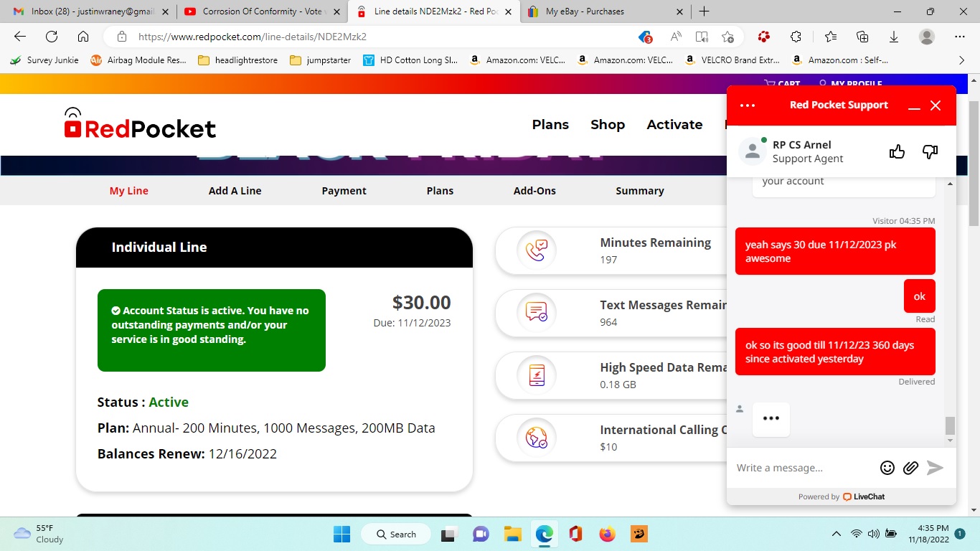The width and height of the screenshot is (980, 551).
Task: Launch Firefox from the taskbar
Action: 607,534
